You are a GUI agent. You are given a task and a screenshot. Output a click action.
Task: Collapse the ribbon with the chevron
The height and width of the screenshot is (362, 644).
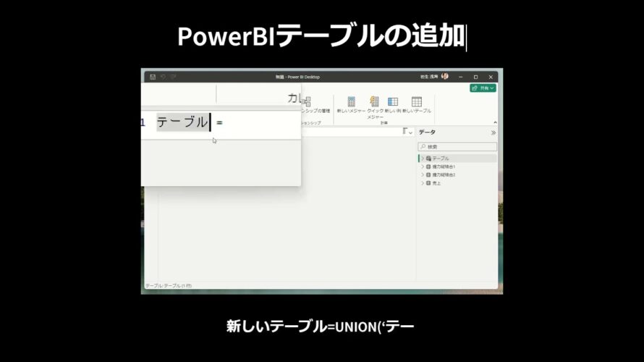point(495,122)
